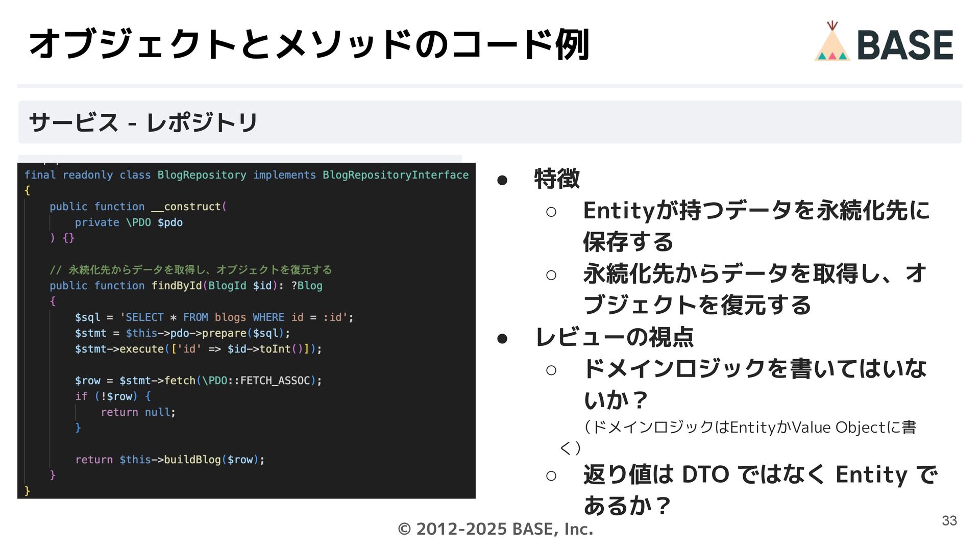Click the SELECT * FROM blogs SQL line
980x551 pixels.
(214, 317)
